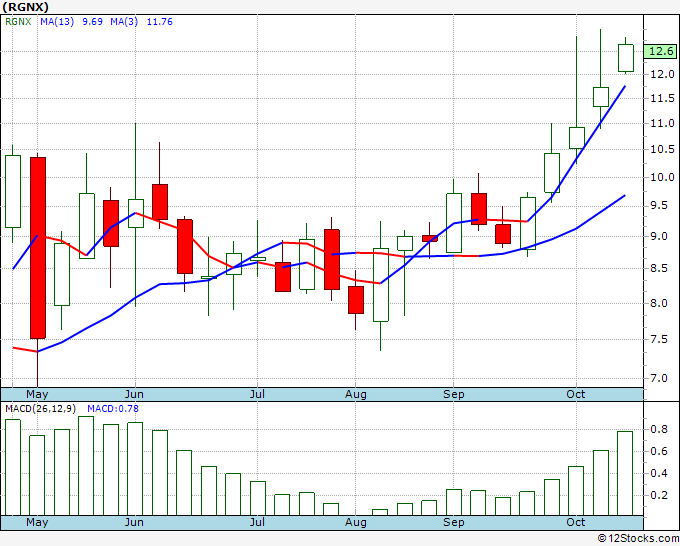Click the 11.5 price axis label

(662, 98)
